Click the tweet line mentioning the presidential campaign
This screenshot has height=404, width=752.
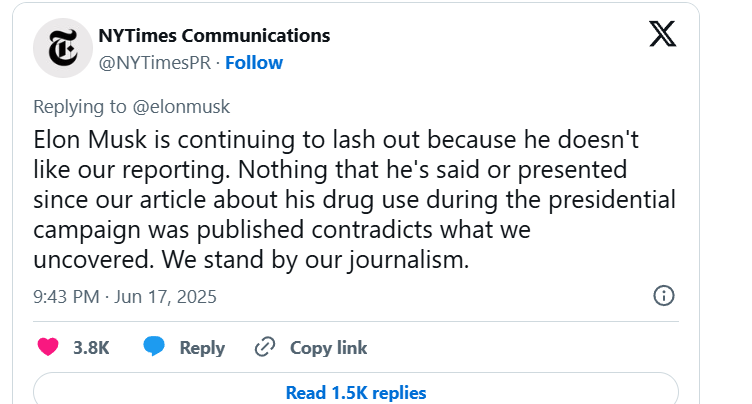354,199
